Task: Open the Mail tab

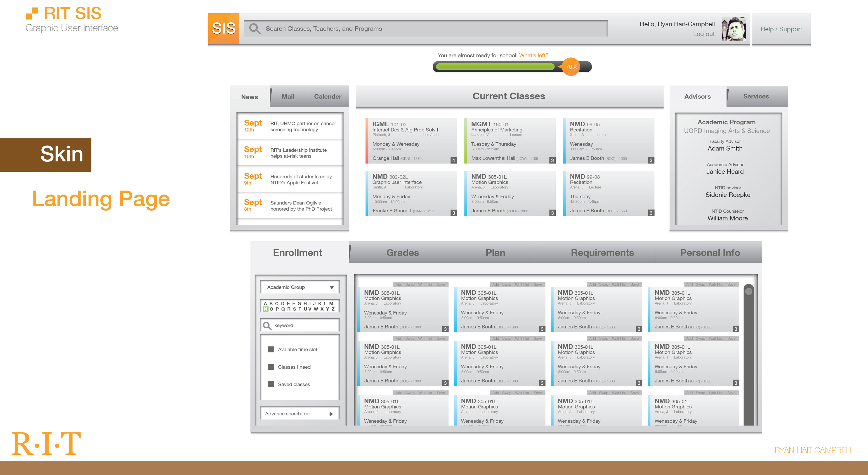Action: tap(288, 97)
